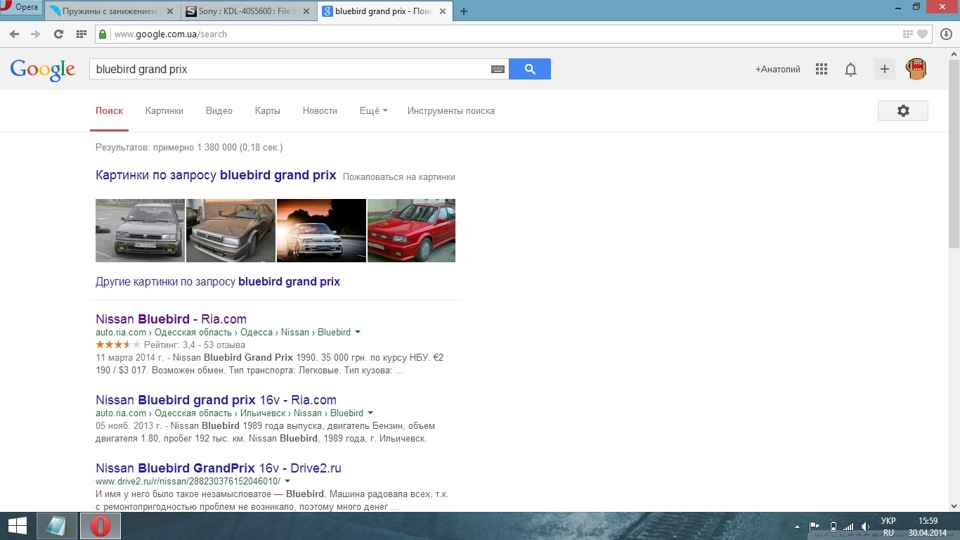Show hidden tray icons arrow
Screen dimensions: 960x540
point(797,527)
